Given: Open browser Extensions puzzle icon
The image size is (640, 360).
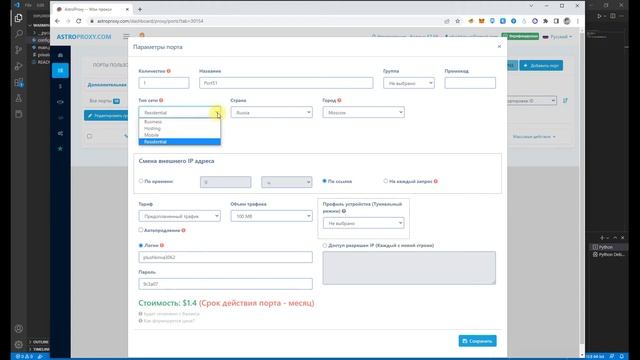Looking at the screenshot, I should tap(545, 21).
